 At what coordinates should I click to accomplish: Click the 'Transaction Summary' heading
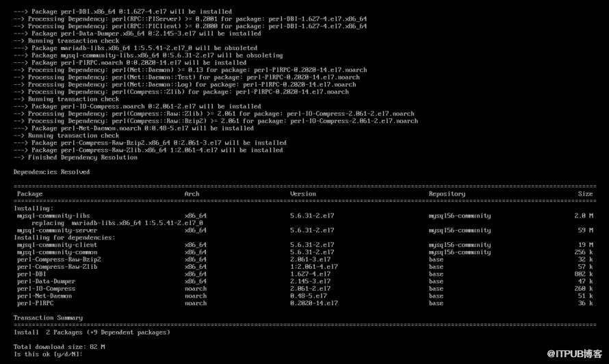pyautogui.click(x=48, y=317)
